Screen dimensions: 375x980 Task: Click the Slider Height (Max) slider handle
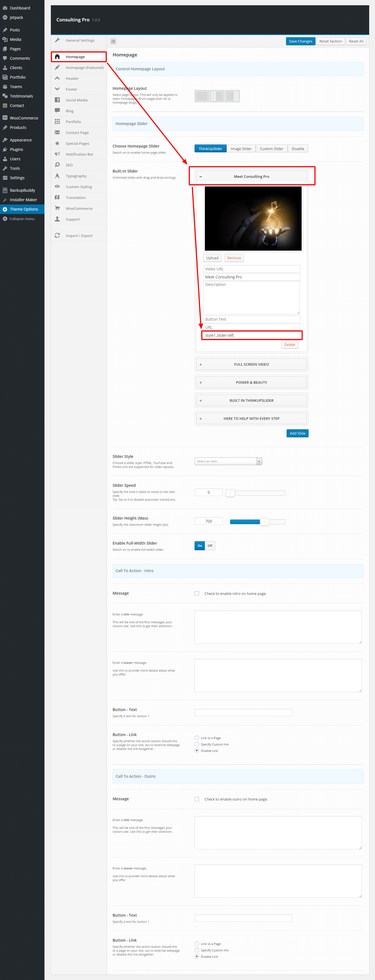pyautogui.click(x=265, y=522)
